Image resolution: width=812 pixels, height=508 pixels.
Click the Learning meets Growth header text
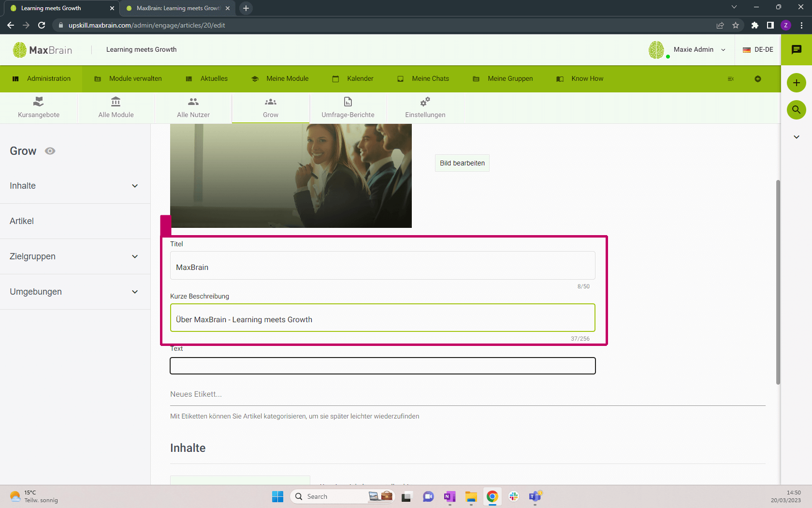(141, 49)
